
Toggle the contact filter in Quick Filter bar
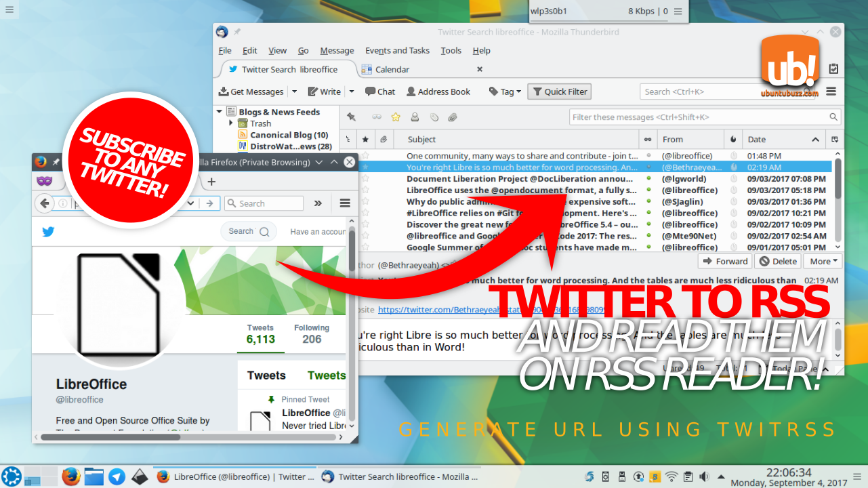click(414, 117)
